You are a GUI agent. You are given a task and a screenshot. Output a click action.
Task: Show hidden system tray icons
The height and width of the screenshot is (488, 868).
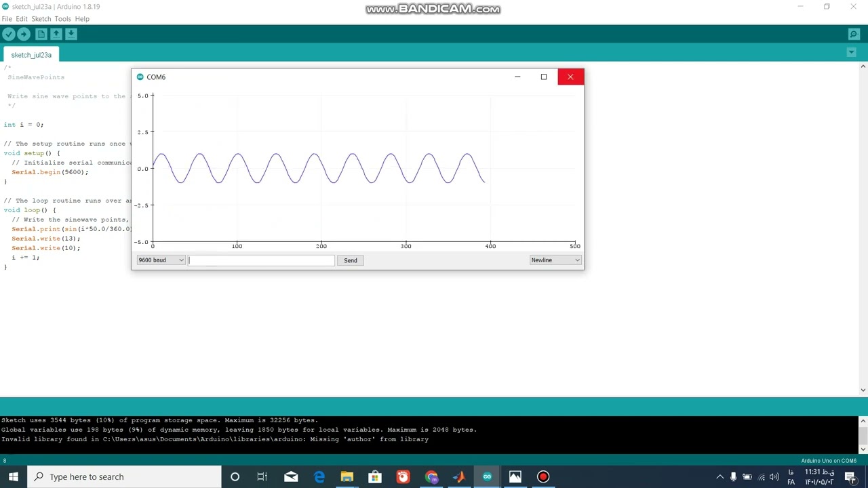[720, 477]
